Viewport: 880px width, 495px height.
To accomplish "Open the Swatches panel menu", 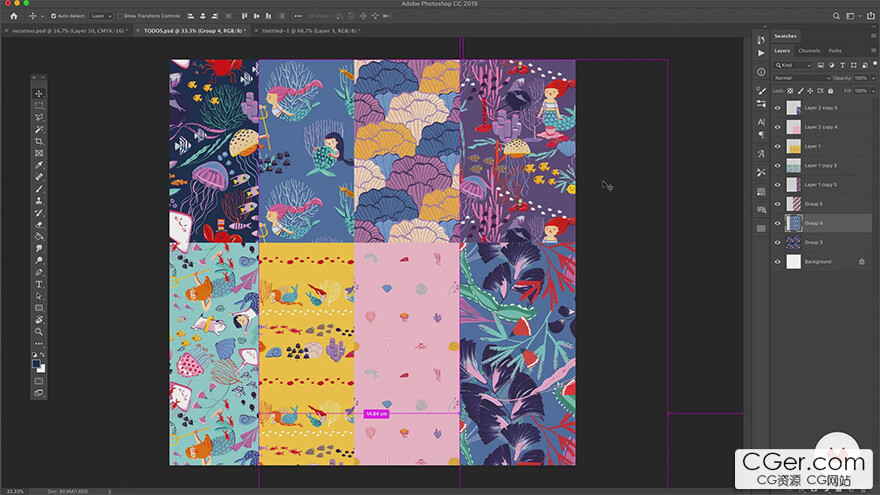I will (873, 36).
